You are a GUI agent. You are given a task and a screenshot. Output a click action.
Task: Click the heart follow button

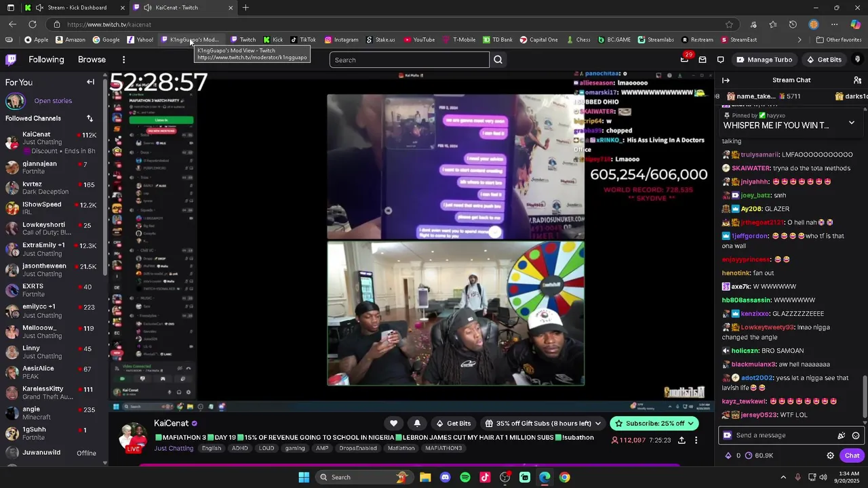(393, 424)
